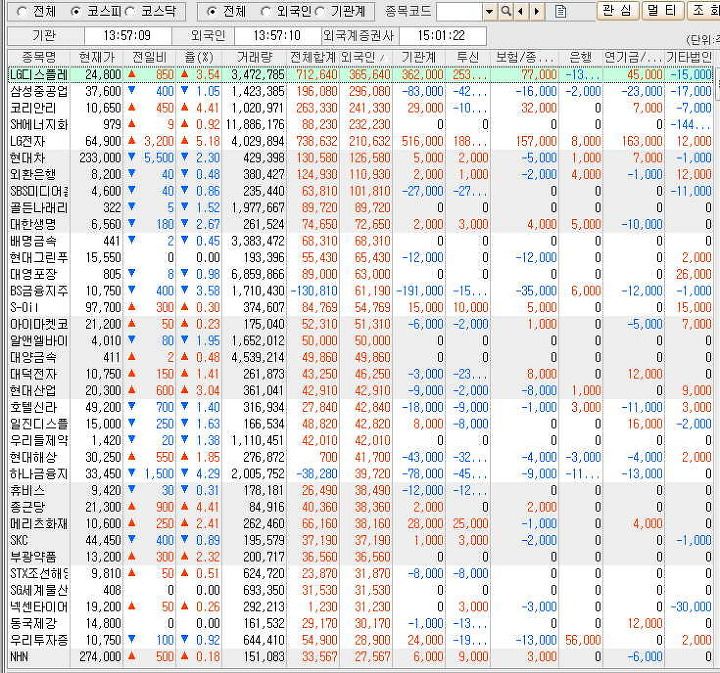Image resolution: width=720 pixels, height=673 pixels.
Task: Select the 외국인 radio button
Action: point(265,11)
